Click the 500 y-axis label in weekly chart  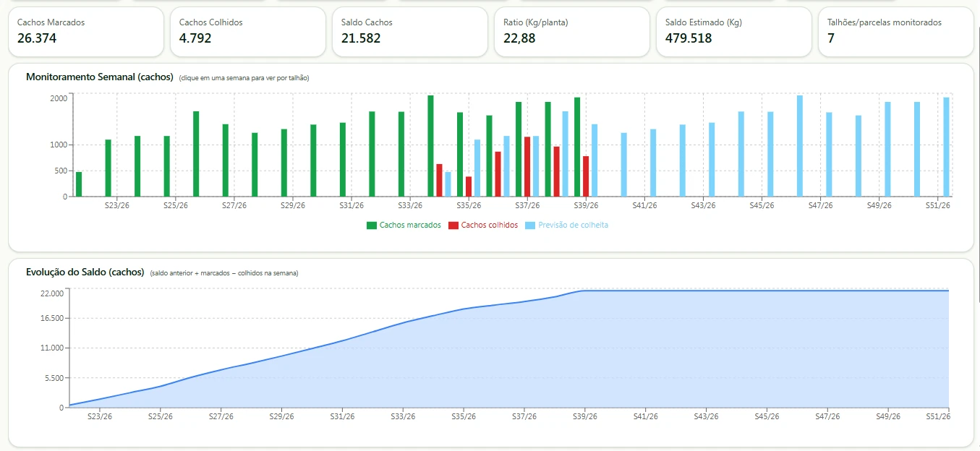pyautogui.click(x=61, y=171)
